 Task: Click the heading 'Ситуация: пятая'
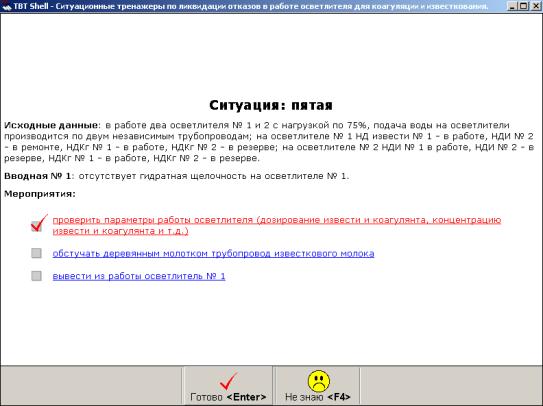(271, 105)
